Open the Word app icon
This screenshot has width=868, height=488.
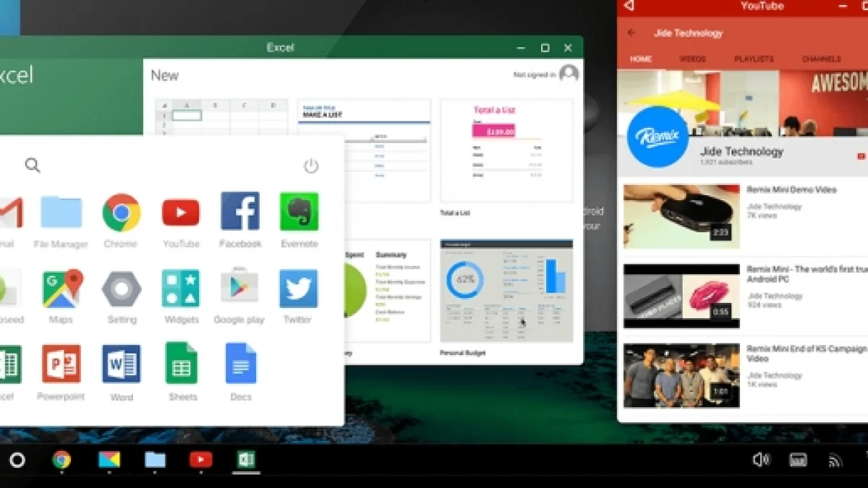coord(122,364)
